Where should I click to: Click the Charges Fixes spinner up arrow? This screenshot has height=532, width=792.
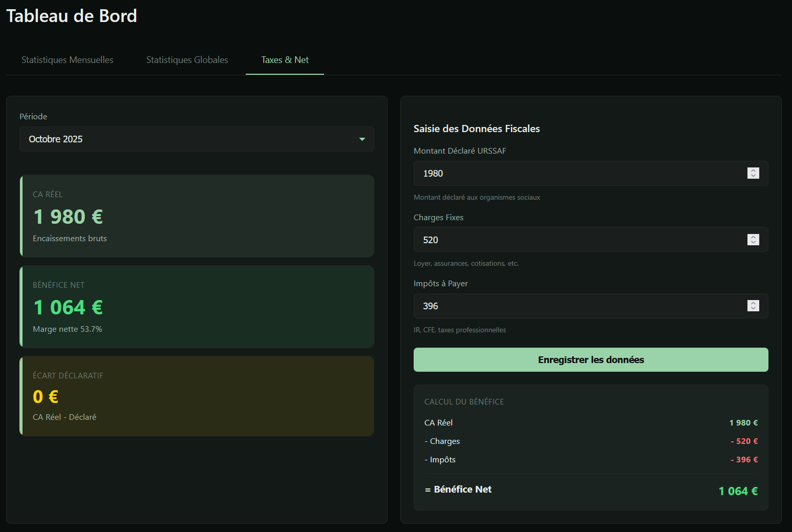(753, 237)
